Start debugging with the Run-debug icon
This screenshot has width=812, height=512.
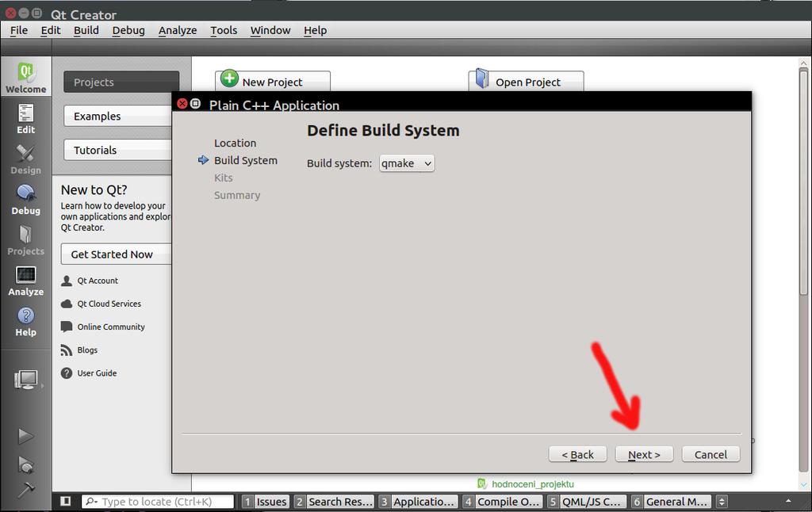(x=25, y=464)
